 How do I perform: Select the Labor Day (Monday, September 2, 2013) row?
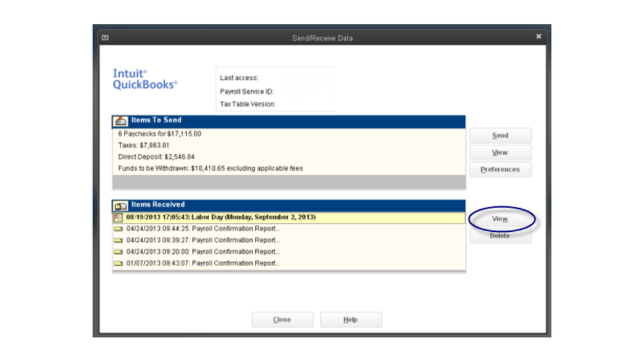(x=289, y=217)
